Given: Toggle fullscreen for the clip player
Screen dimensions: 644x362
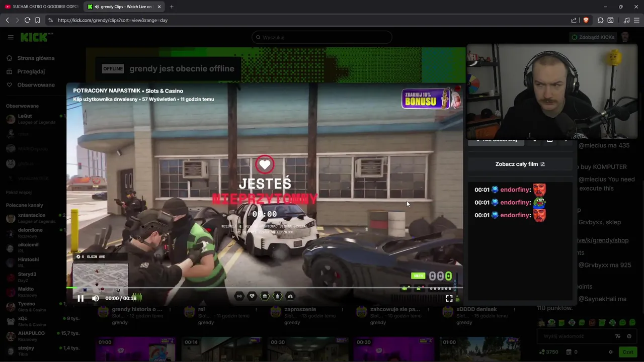Looking at the screenshot, I should pos(449,298).
